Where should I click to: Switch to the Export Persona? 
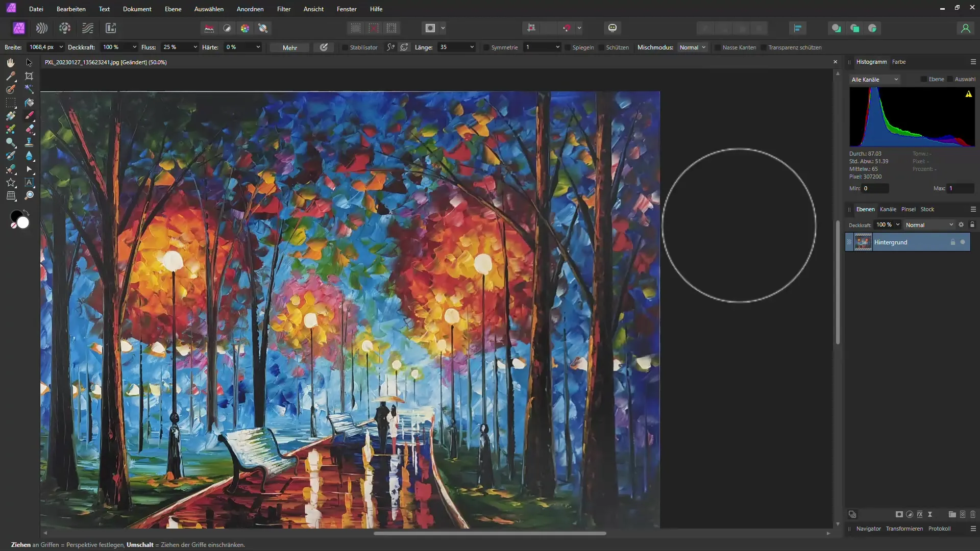point(111,28)
